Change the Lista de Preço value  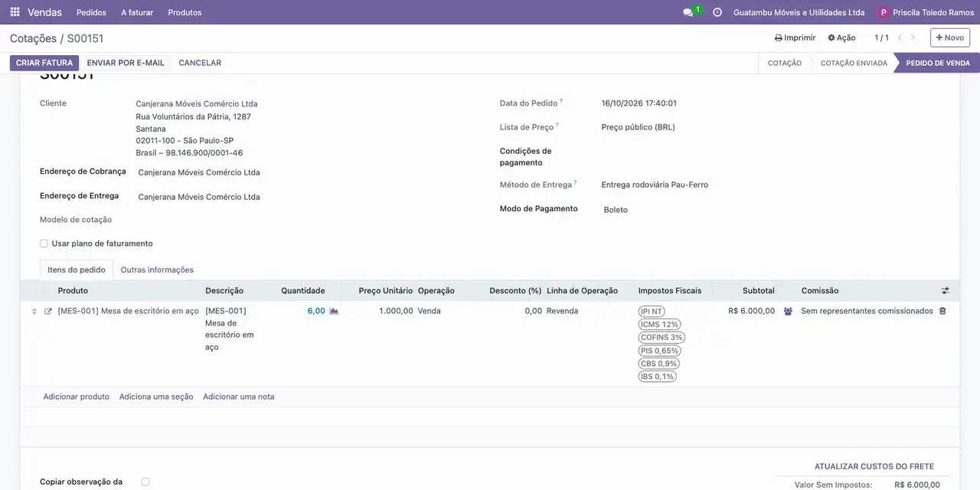click(638, 127)
